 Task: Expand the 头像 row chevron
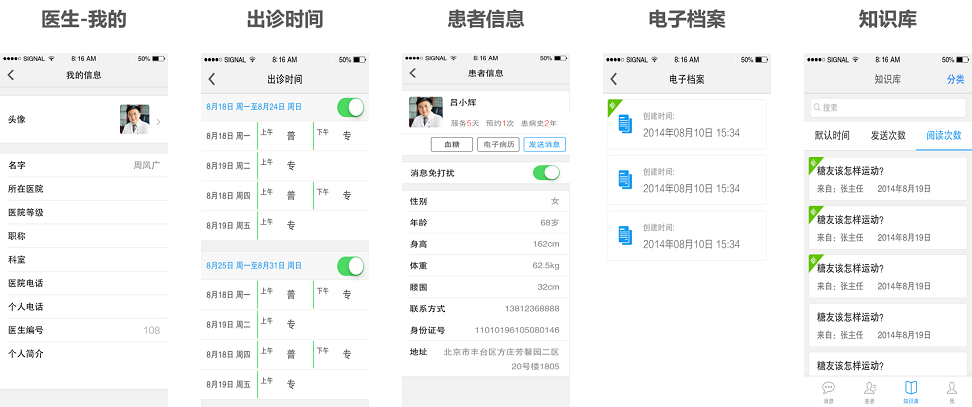[x=158, y=121]
